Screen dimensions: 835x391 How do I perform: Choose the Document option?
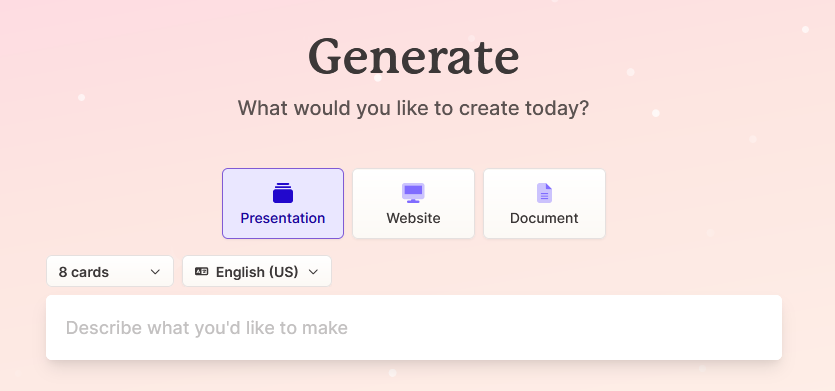coord(544,203)
